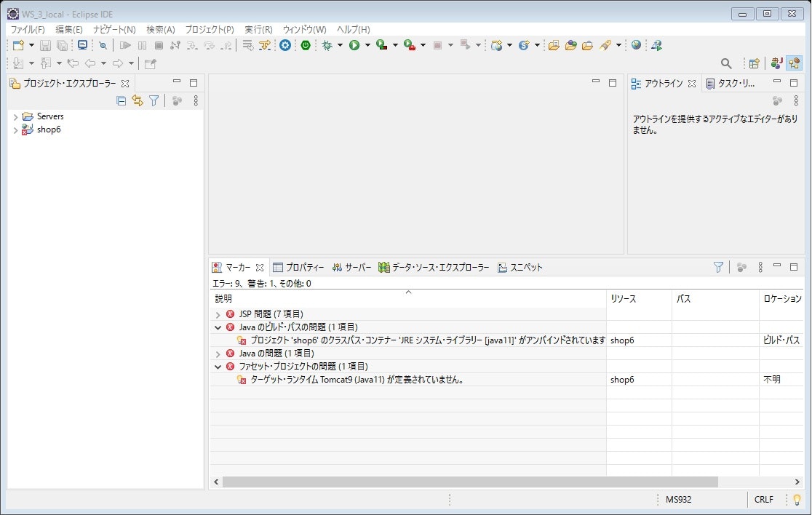Click the Forward navigation arrow

point(118,63)
